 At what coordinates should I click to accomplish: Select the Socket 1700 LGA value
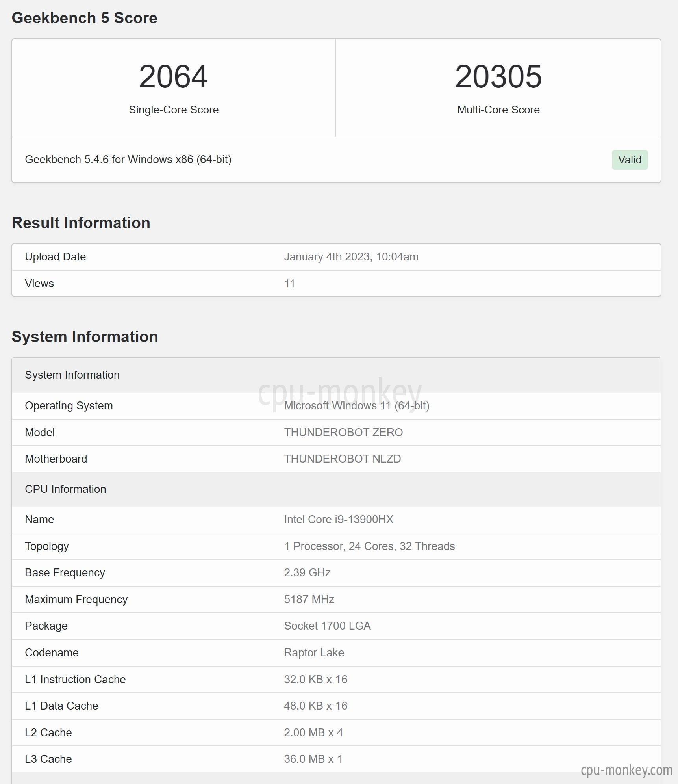click(x=327, y=626)
